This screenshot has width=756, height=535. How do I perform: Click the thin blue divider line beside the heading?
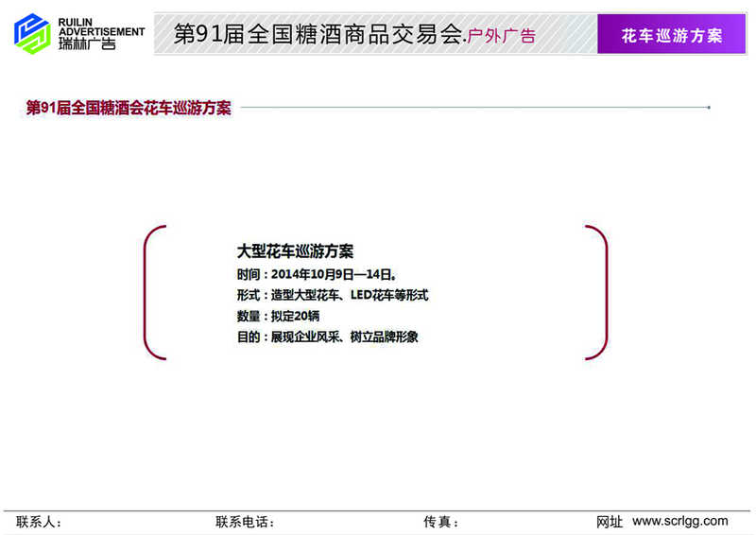[x=472, y=108]
